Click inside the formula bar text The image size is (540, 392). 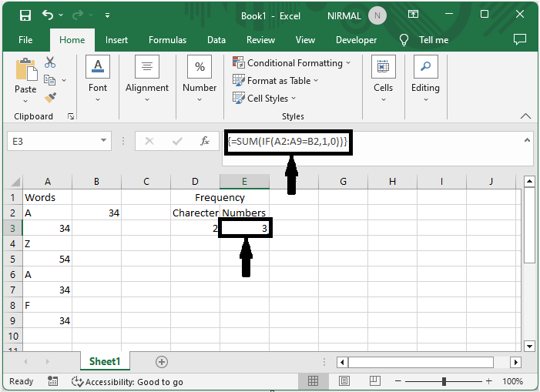tap(287, 142)
